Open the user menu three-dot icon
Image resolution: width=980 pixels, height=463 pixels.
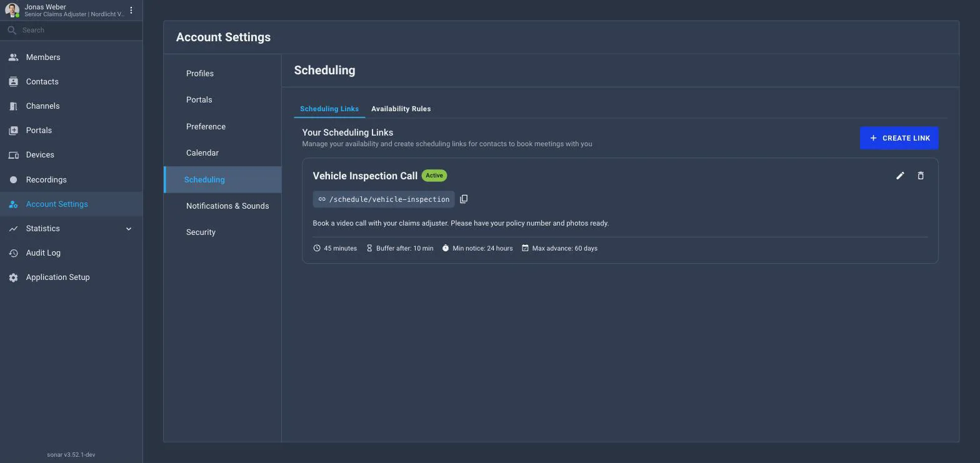point(131,10)
